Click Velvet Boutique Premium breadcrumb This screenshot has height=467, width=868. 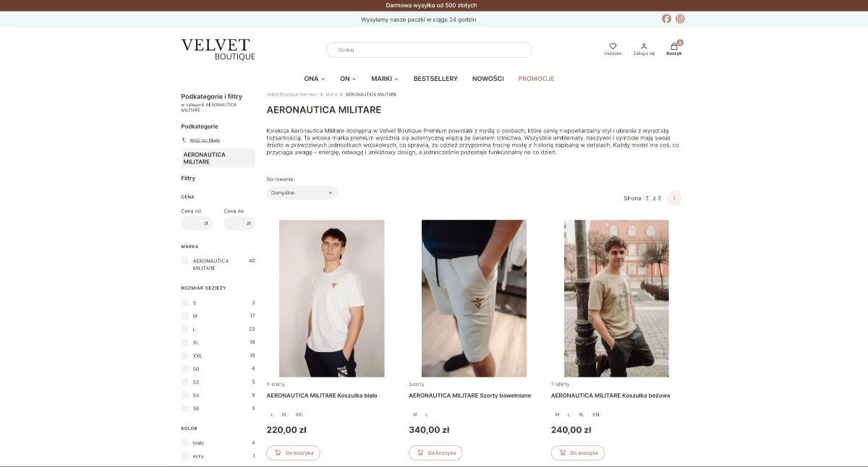[292, 95]
